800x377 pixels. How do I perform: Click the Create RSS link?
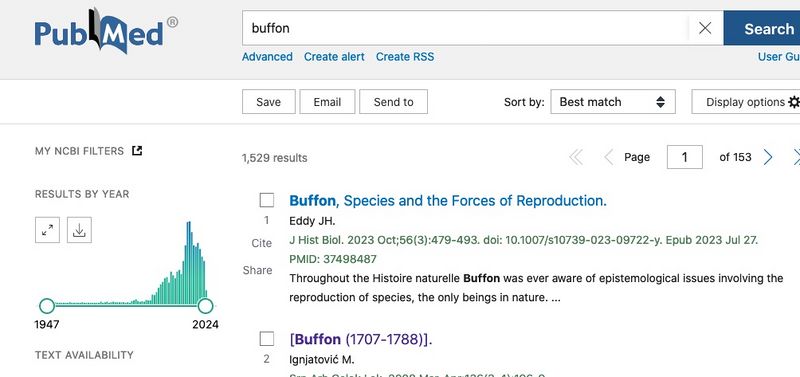point(405,57)
